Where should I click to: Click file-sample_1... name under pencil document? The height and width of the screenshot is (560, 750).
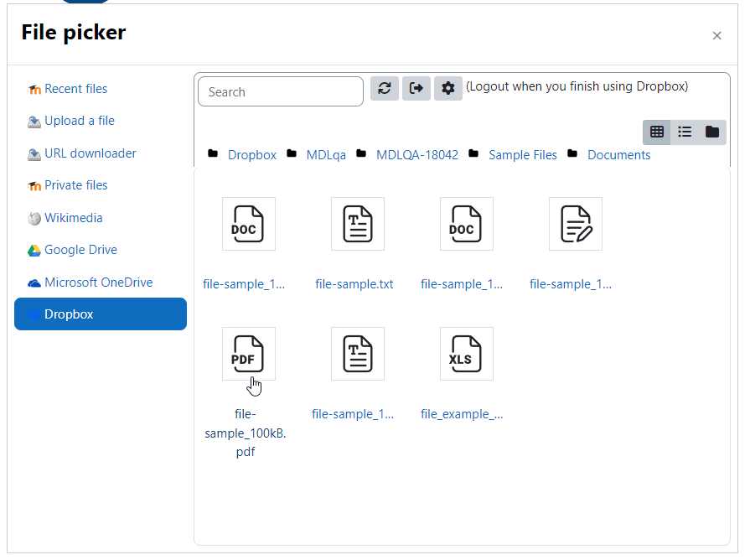571,284
